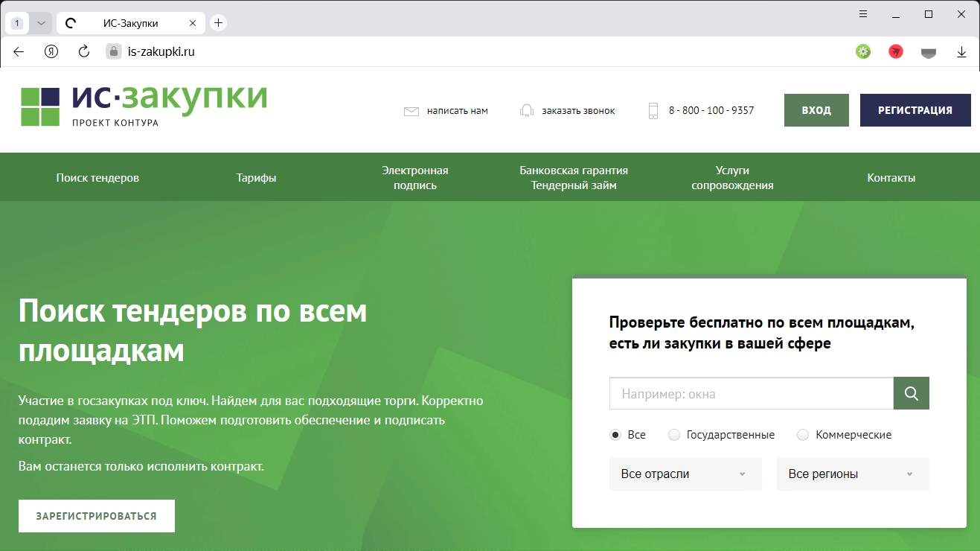The width and height of the screenshot is (980, 551).
Task: Click the envelope icon next to 'написать нам'
Action: point(411,111)
